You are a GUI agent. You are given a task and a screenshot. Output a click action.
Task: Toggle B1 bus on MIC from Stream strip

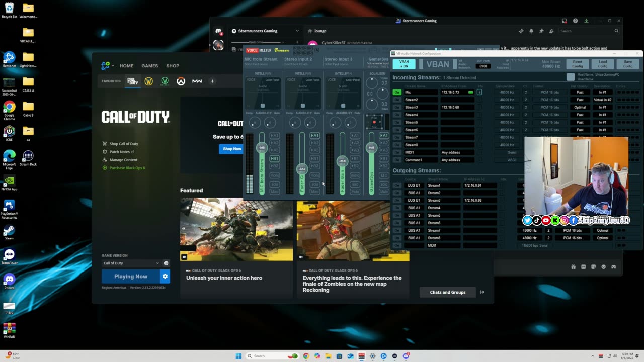tap(274, 159)
